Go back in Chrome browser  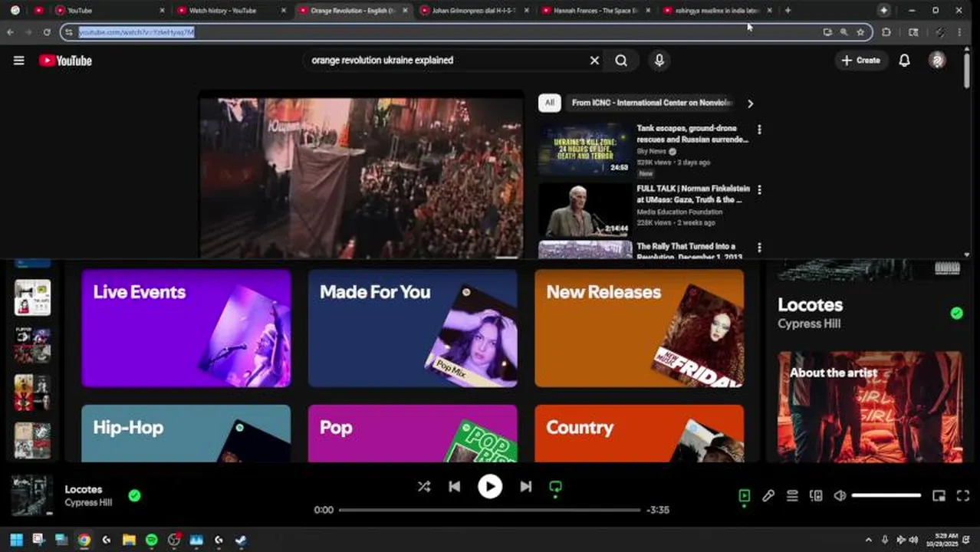[x=10, y=32]
